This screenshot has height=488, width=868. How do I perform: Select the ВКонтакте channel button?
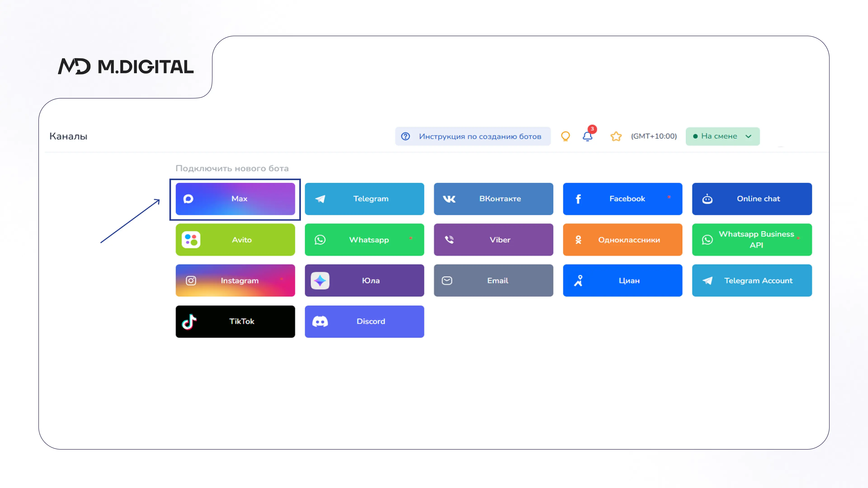(x=493, y=199)
